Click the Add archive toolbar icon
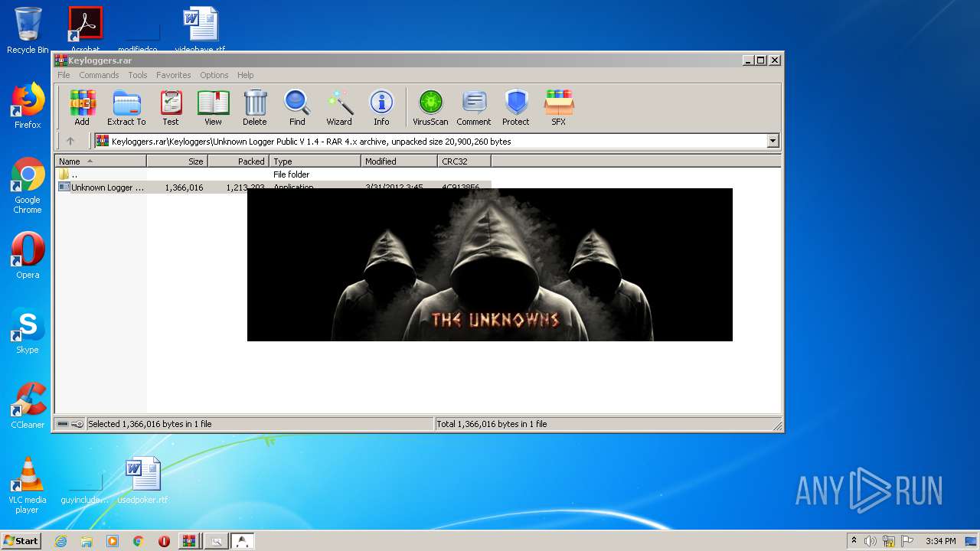The width and height of the screenshot is (980, 551). (82, 108)
